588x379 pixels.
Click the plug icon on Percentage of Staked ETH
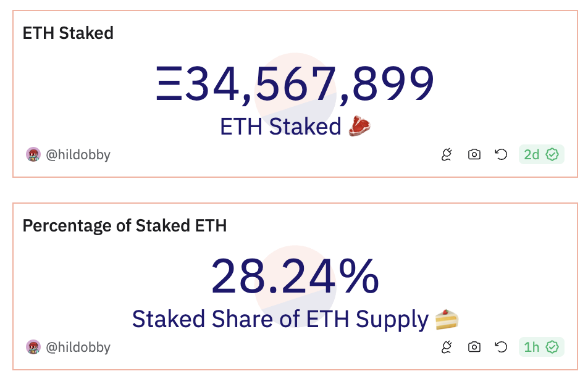(447, 348)
